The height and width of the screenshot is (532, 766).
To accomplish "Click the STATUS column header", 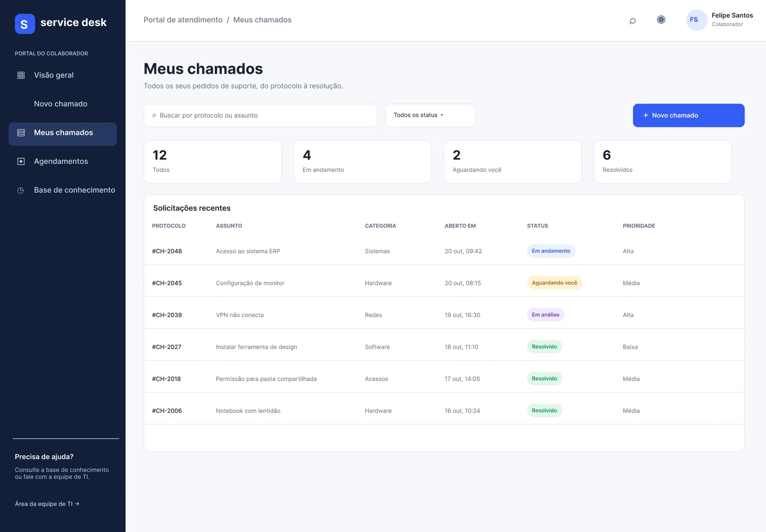I will click(538, 226).
